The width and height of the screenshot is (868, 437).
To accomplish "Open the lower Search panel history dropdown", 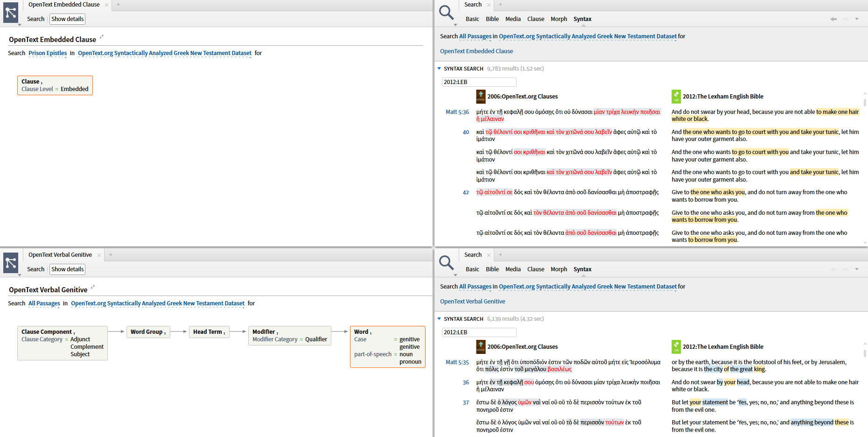I will pos(857,269).
